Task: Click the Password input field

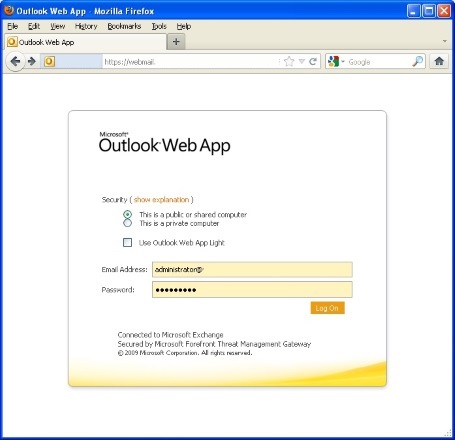Action: point(252,290)
